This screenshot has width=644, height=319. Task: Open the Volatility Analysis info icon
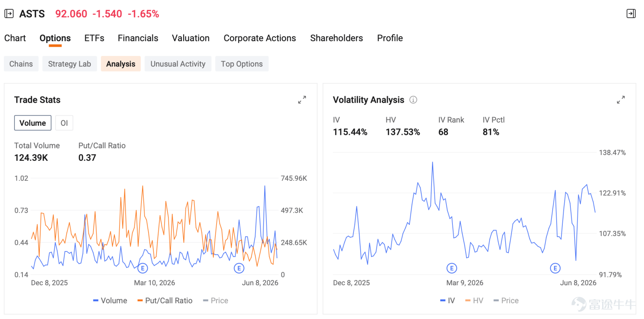tap(413, 99)
